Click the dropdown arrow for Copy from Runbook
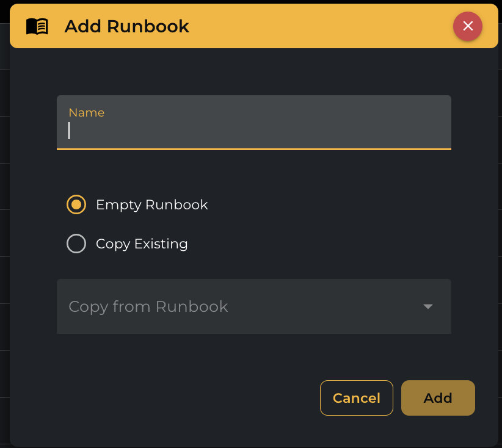 point(428,306)
